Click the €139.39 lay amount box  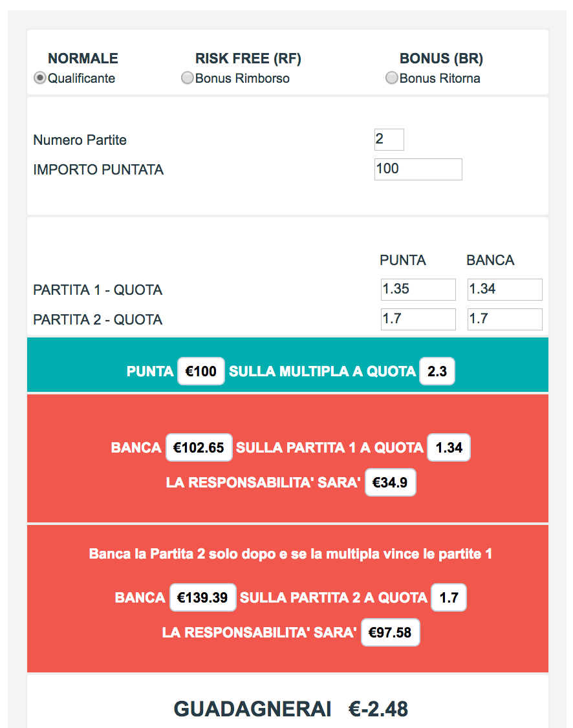[202, 597]
